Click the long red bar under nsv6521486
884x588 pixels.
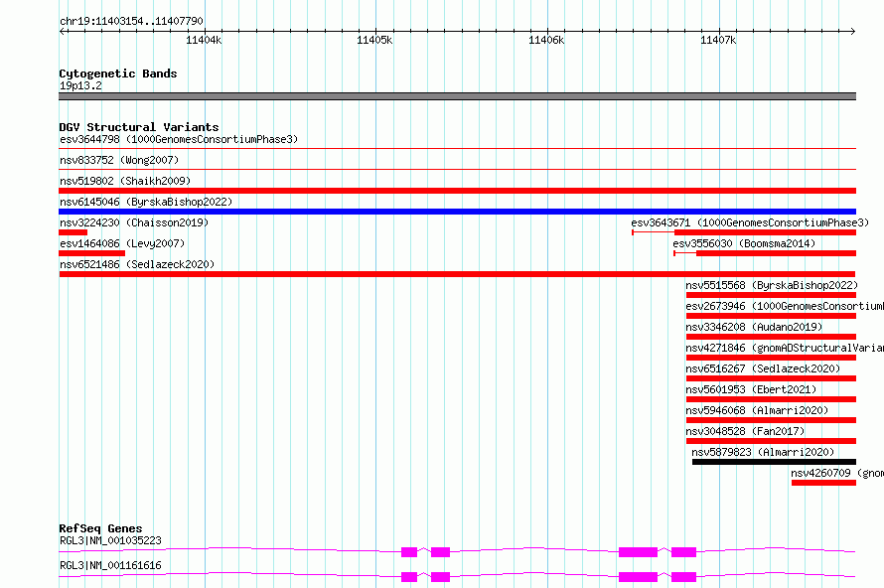[457, 274]
